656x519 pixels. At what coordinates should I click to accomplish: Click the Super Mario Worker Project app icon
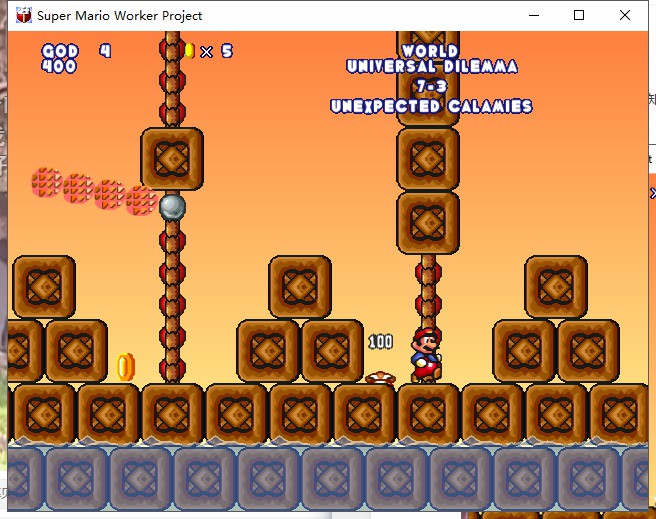click(x=24, y=15)
